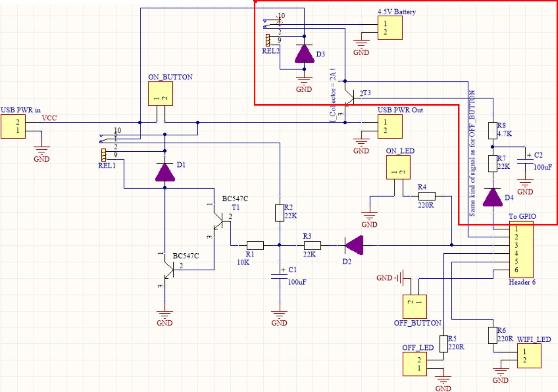558x392 pixels.
Task: Select the ON_BUTTON connector block
Action: (x=160, y=94)
